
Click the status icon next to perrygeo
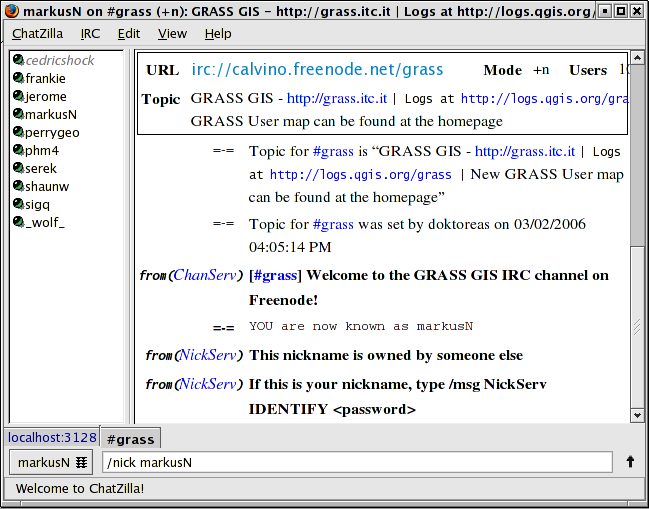tap(19, 132)
